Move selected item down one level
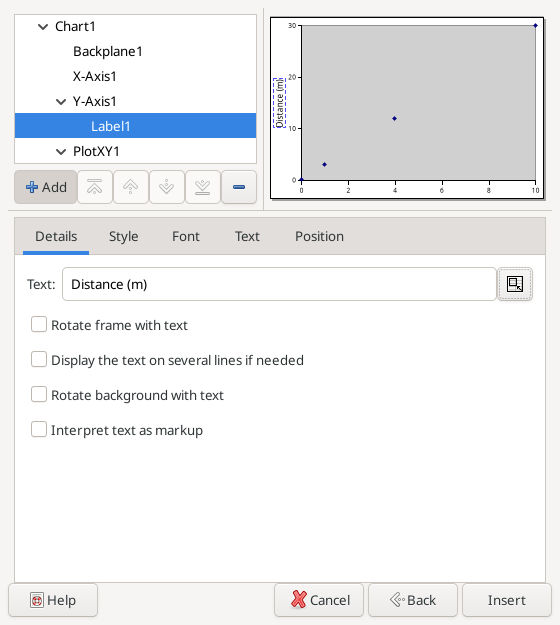This screenshot has height=625, width=560. (167, 187)
